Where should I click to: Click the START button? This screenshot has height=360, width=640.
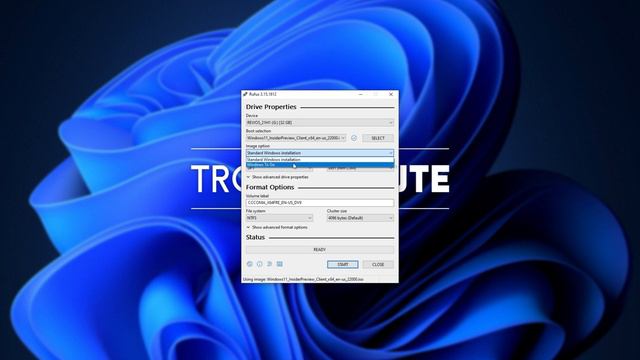(342, 264)
